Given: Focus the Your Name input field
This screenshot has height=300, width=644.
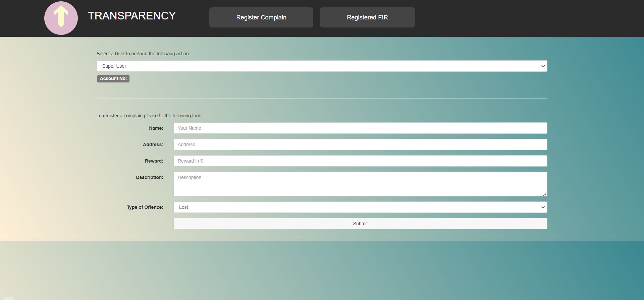Looking at the screenshot, I should click(360, 128).
